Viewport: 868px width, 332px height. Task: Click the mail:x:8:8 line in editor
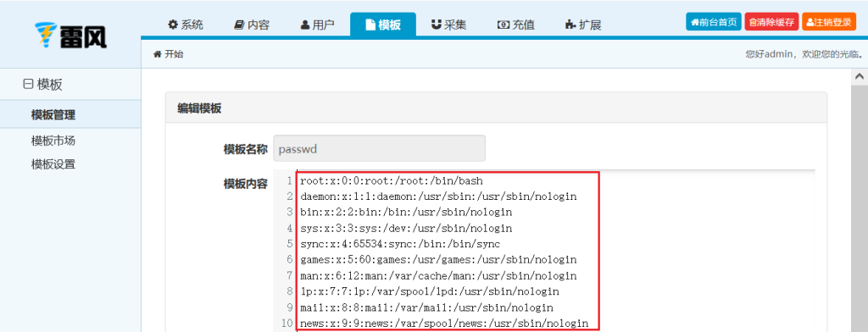426,307
